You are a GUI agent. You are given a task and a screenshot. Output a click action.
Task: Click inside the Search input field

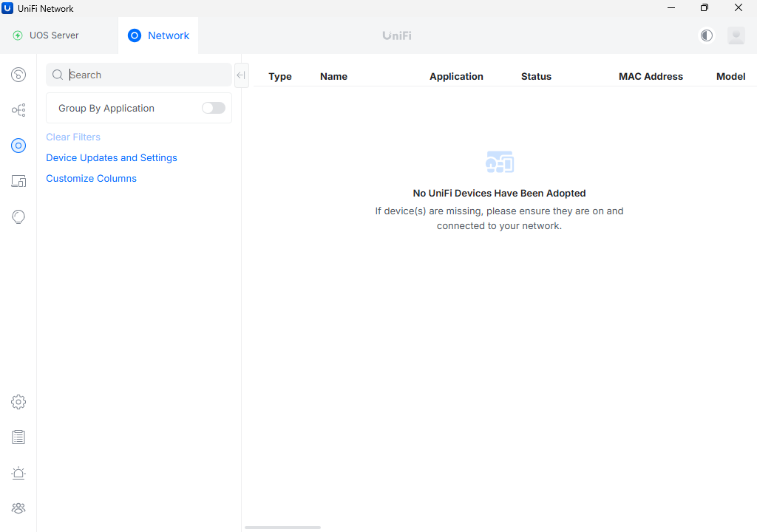tap(144, 75)
